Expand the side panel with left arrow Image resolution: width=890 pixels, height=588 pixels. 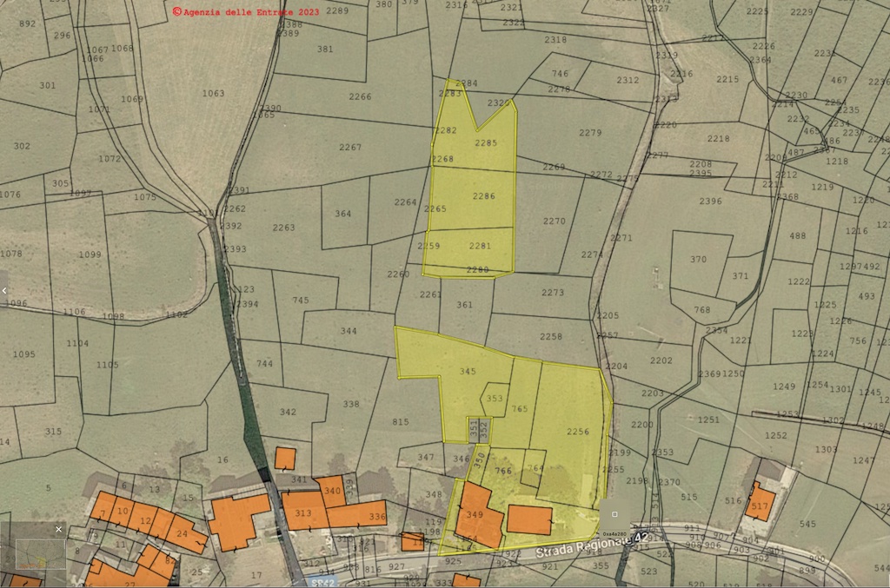[x=4, y=291]
